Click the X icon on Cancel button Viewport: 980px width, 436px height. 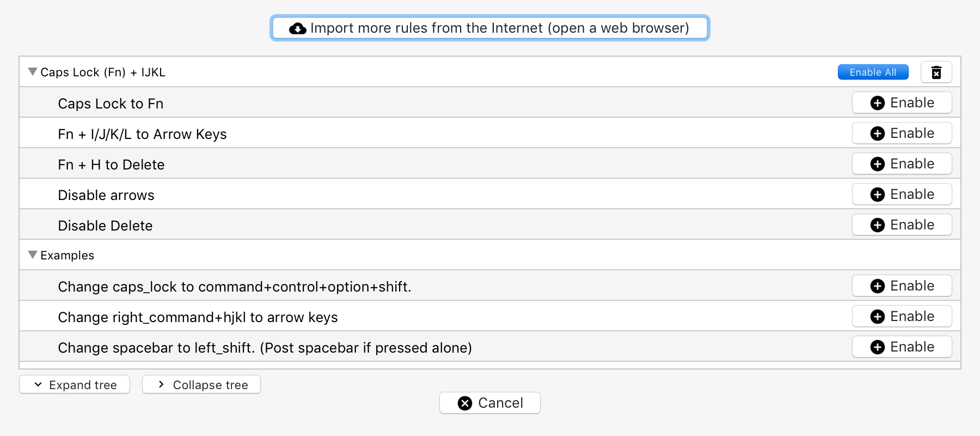[x=465, y=403]
